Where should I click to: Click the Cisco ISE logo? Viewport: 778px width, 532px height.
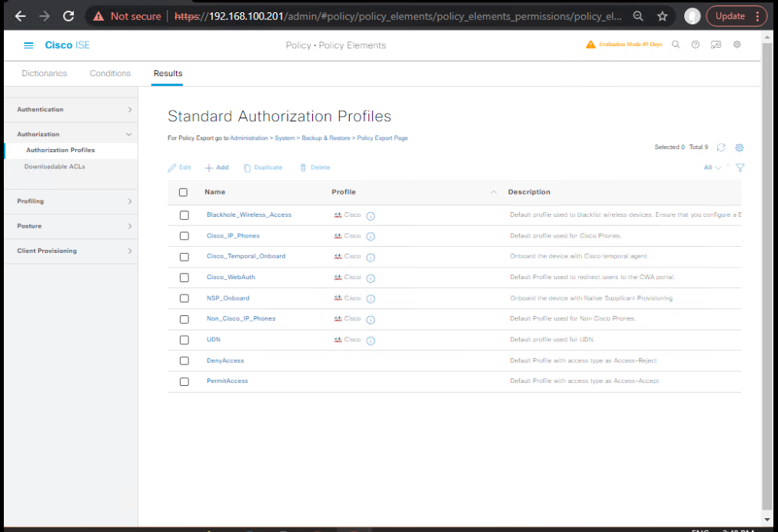point(68,45)
